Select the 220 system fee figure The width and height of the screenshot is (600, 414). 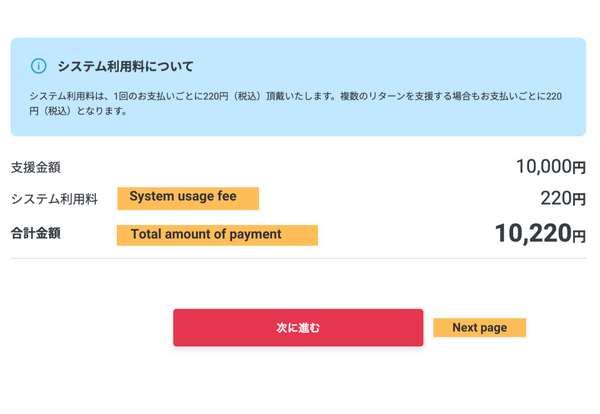[554, 199]
